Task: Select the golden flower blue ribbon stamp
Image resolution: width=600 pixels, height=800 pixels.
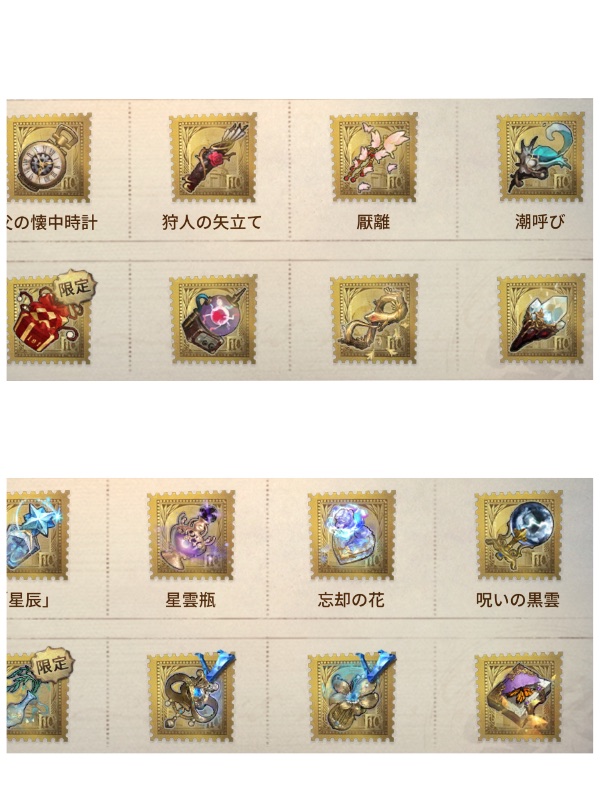Action: coord(352,696)
